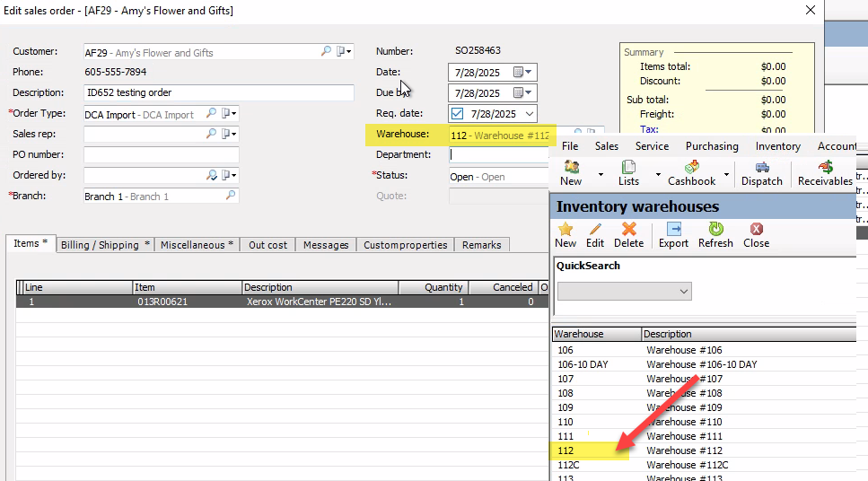Screen dimensions: 868x481
Task: Click the Delete X icon in Inventory warehouses
Action: click(629, 235)
